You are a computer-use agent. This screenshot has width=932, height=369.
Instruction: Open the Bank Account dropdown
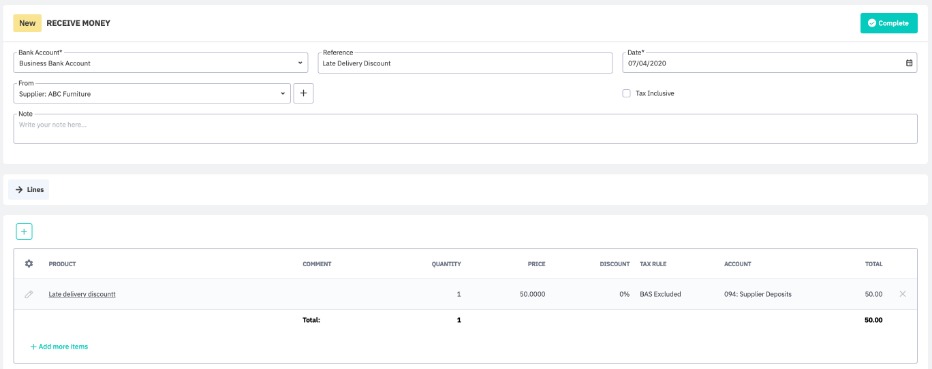(160, 63)
